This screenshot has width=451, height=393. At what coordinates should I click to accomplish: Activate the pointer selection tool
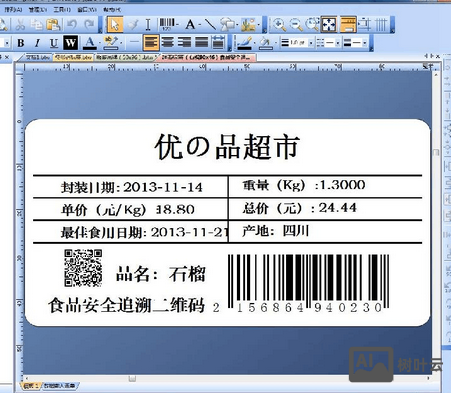point(115,24)
